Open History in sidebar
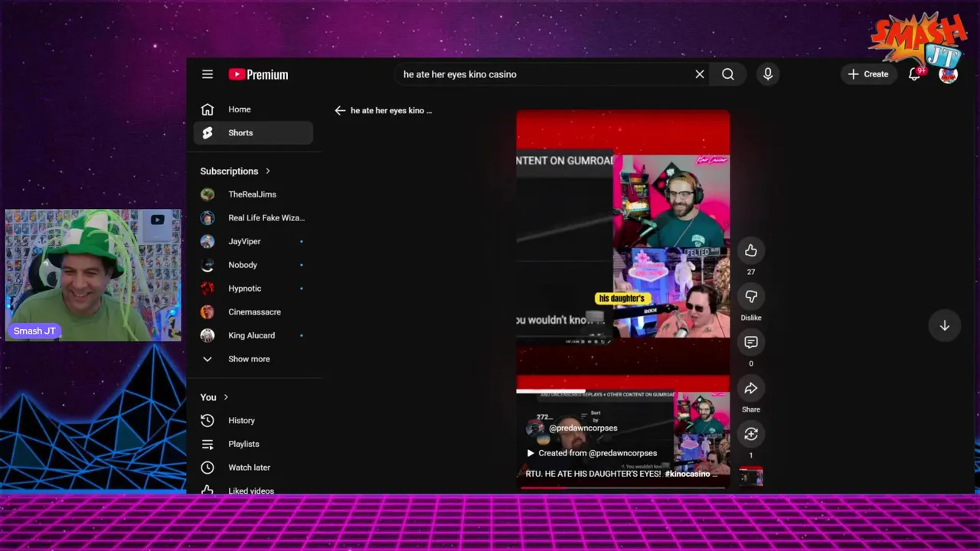This screenshot has width=980, height=551. pyautogui.click(x=253, y=420)
